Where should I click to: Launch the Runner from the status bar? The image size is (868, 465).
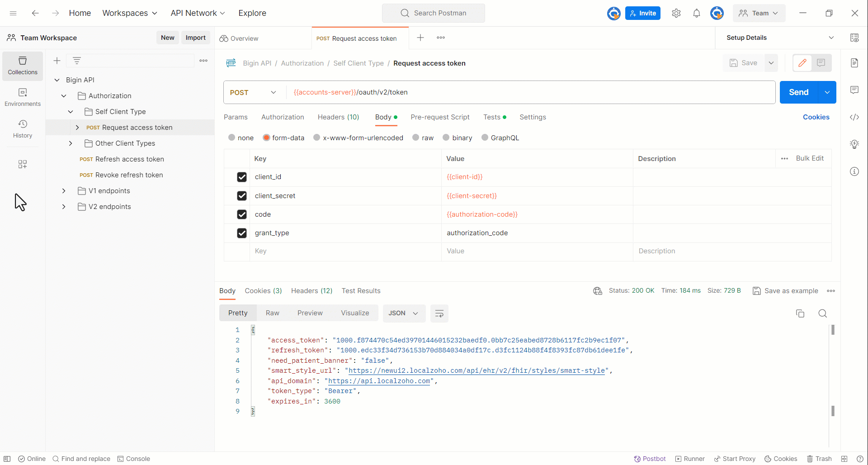point(689,459)
